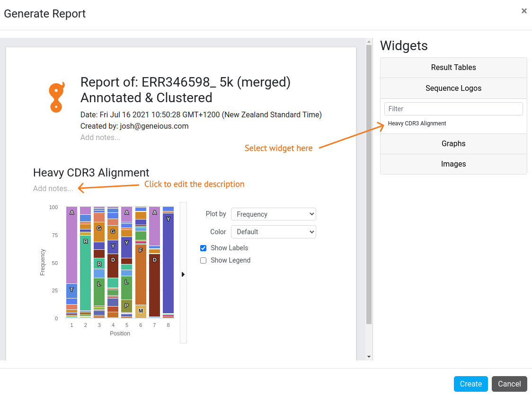532x396 pixels.
Task: Click the report title 'Report of: ERR346598_ 5k (merged)'
Action: coord(185,82)
